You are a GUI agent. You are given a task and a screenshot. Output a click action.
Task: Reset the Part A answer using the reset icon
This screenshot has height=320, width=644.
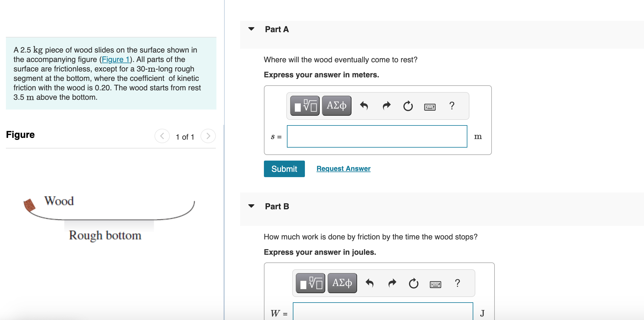click(408, 106)
